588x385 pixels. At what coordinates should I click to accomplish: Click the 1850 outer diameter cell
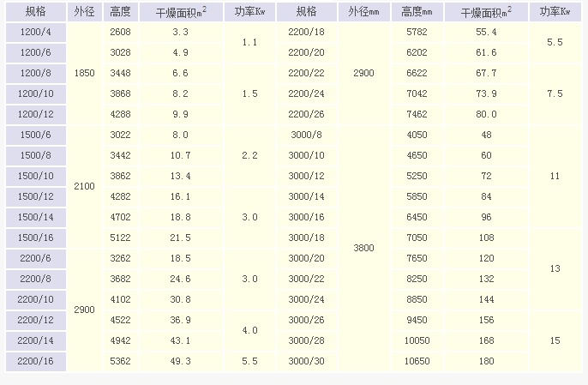(85, 73)
